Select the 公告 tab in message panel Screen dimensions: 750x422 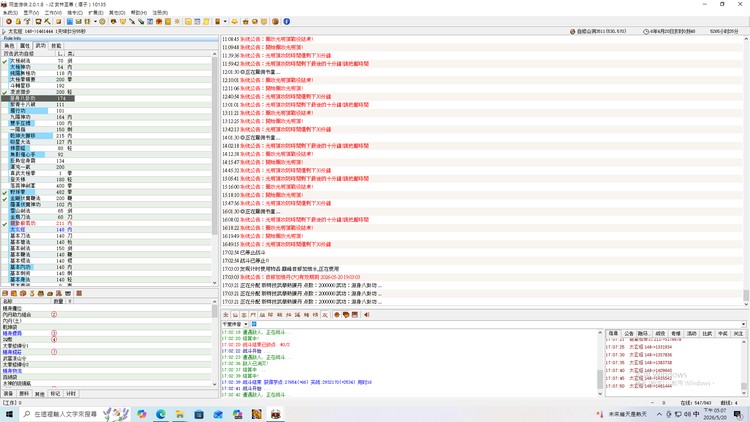click(629, 333)
